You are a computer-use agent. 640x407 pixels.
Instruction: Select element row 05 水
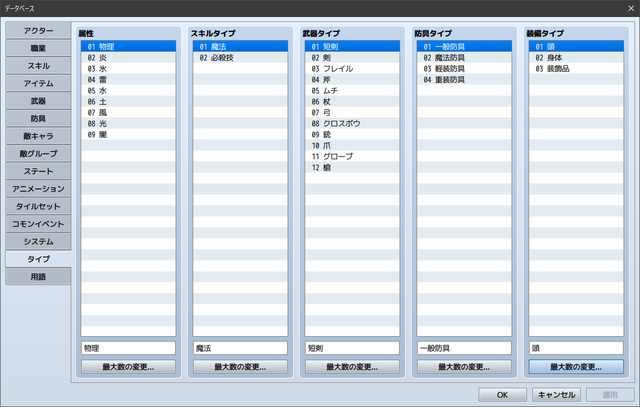click(128, 91)
